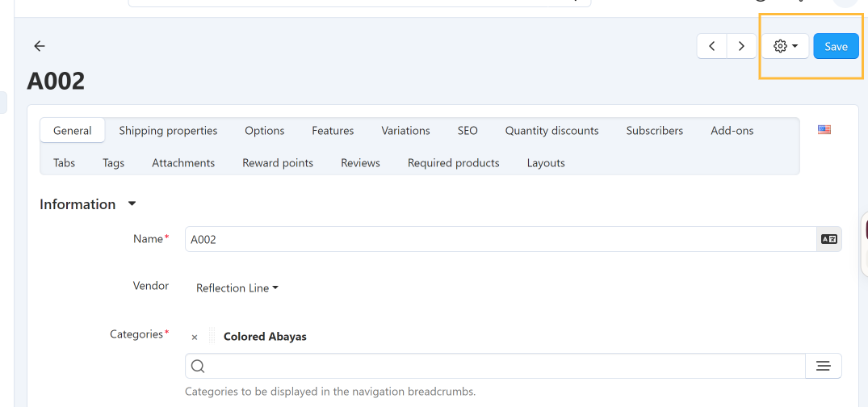Click the Save button
This screenshot has height=407, width=868.
tap(836, 47)
